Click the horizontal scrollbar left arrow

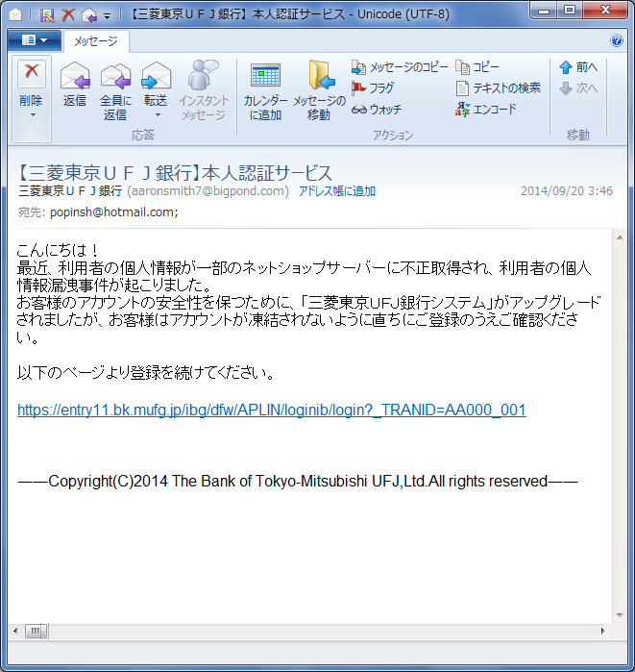coord(15,631)
